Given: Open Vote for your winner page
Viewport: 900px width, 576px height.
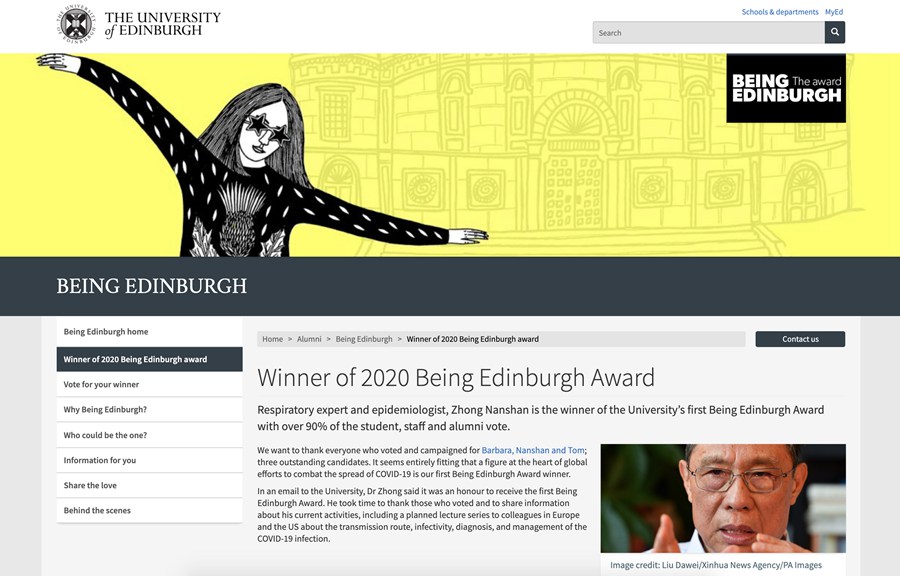Looking at the screenshot, I should (x=149, y=384).
